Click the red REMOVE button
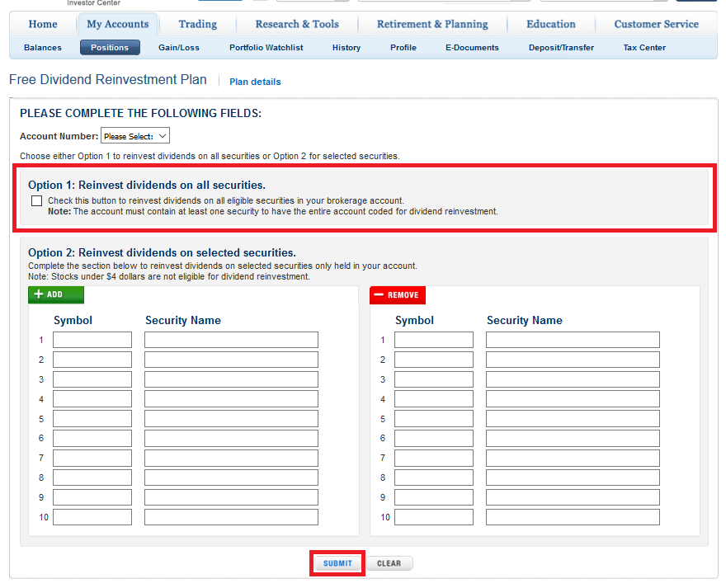This screenshot has width=726, height=588. pyautogui.click(x=397, y=295)
